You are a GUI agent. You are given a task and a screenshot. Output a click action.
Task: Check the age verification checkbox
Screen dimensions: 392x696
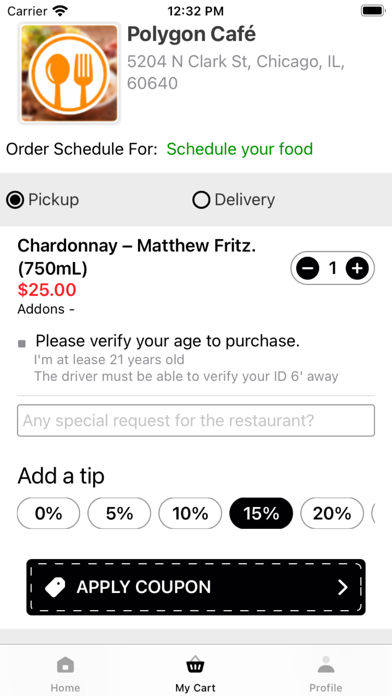(22, 344)
